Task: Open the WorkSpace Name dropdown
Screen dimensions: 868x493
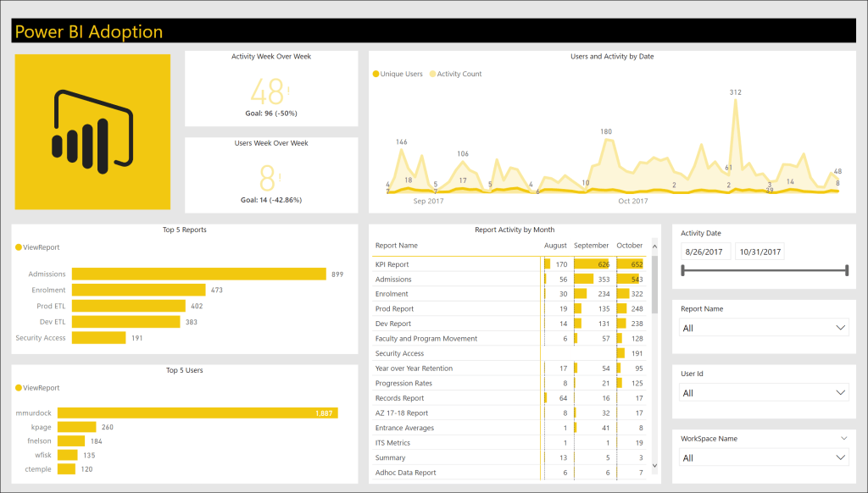Action: pos(764,457)
